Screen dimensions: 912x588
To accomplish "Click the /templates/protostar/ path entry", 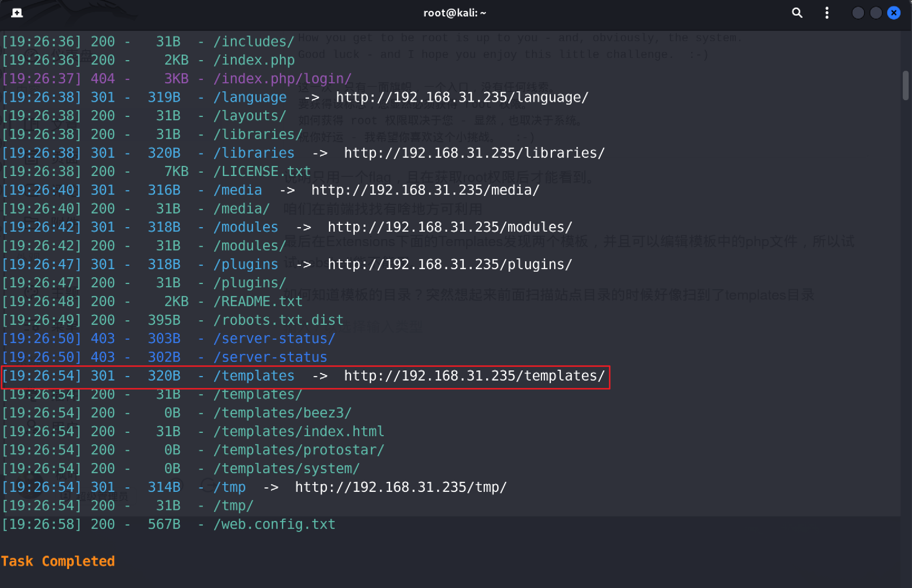I will tap(298, 450).
